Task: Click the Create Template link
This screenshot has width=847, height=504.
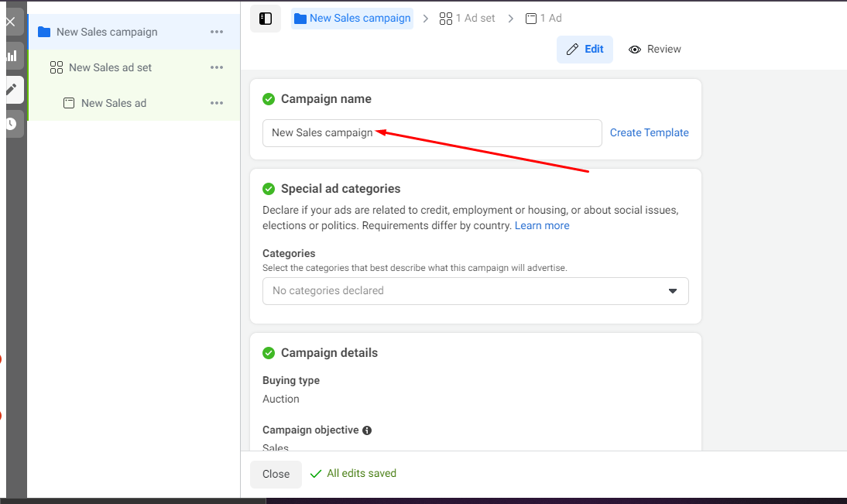Action: 649,133
